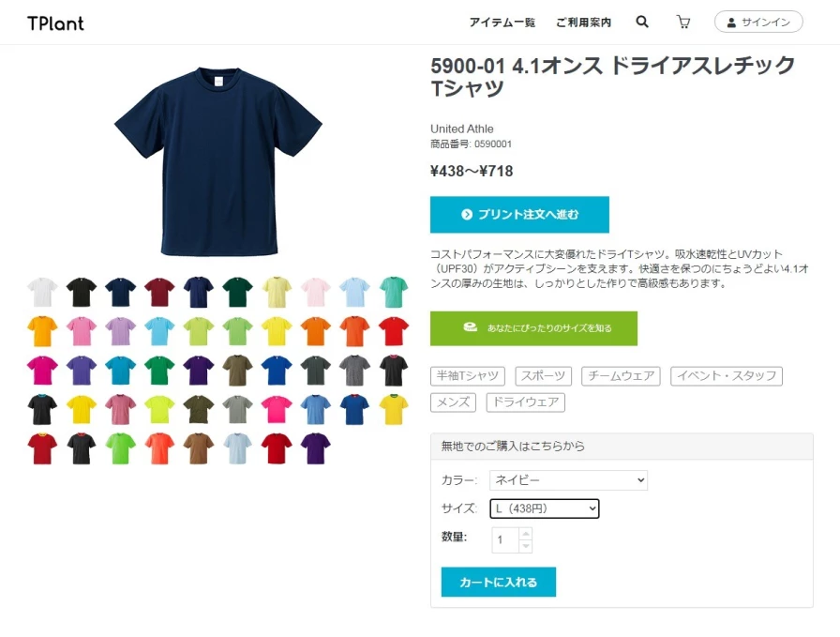Screen dimensions: 840x637
Task: Click the TPlant logo
Action: coord(55,23)
